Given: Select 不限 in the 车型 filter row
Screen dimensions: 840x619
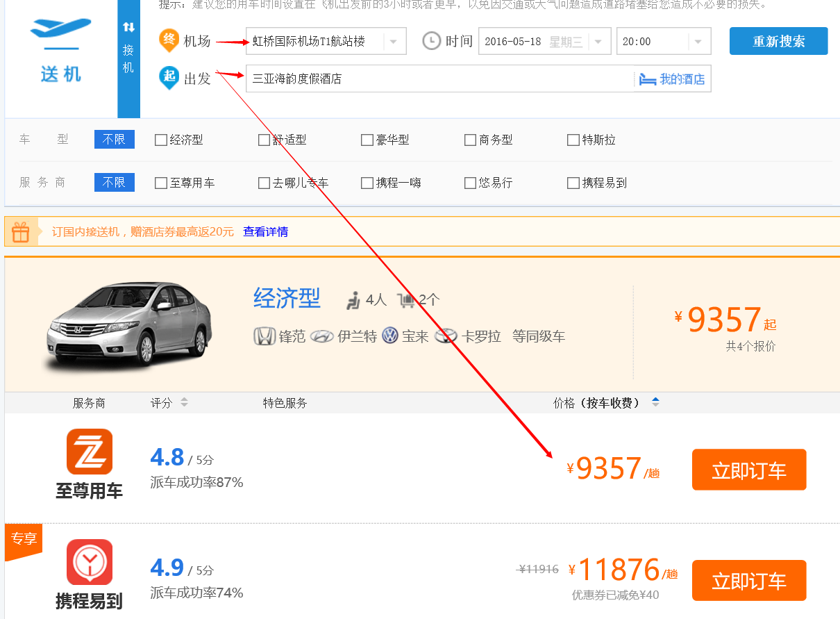Looking at the screenshot, I should (x=114, y=140).
